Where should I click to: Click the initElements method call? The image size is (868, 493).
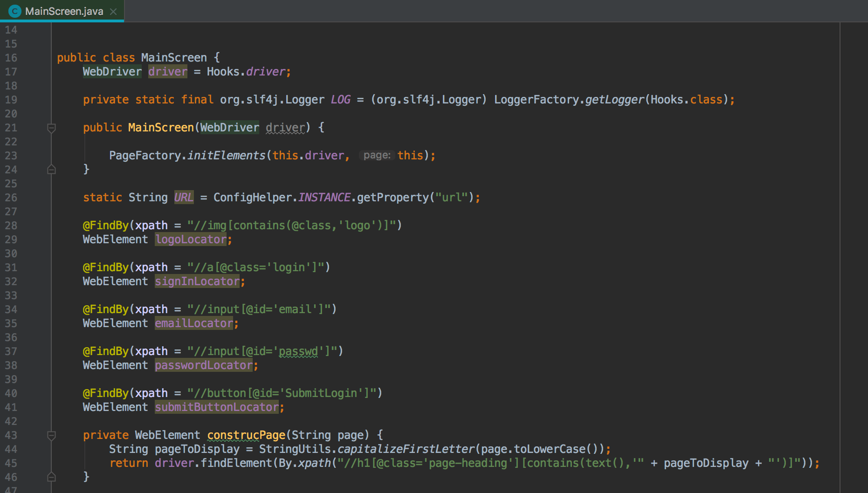click(226, 156)
